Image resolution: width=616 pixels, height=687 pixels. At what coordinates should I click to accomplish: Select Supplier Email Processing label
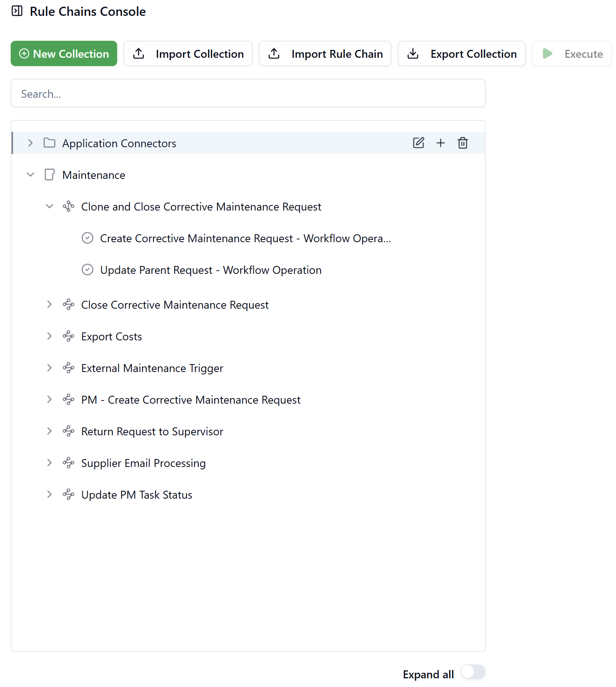point(143,463)
